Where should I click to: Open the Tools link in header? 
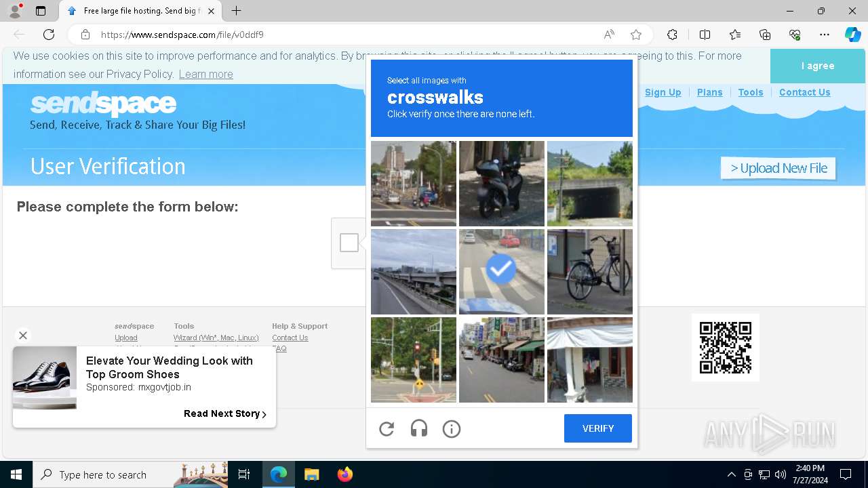point(751,92)
